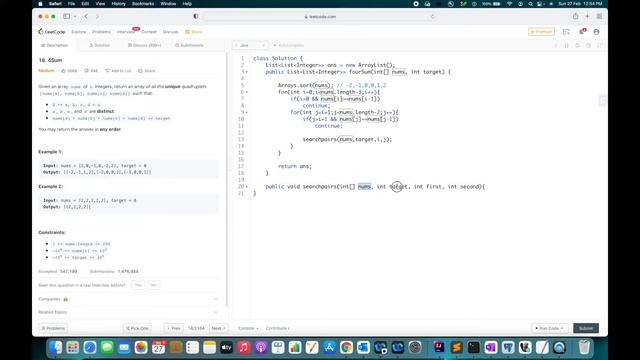Open Google Chrome from the Dock
The image size is (640, 360).
(x=346, y=347)
